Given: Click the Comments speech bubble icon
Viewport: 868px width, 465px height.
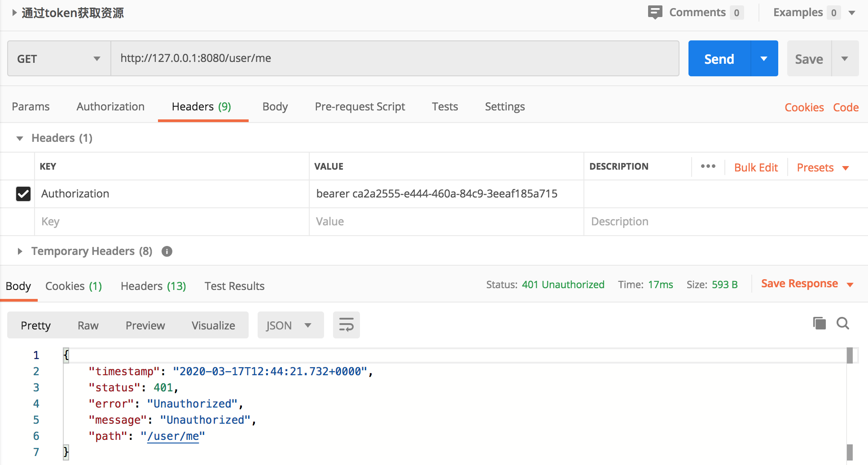Looking at the screenshot, I should coord(655,12).
